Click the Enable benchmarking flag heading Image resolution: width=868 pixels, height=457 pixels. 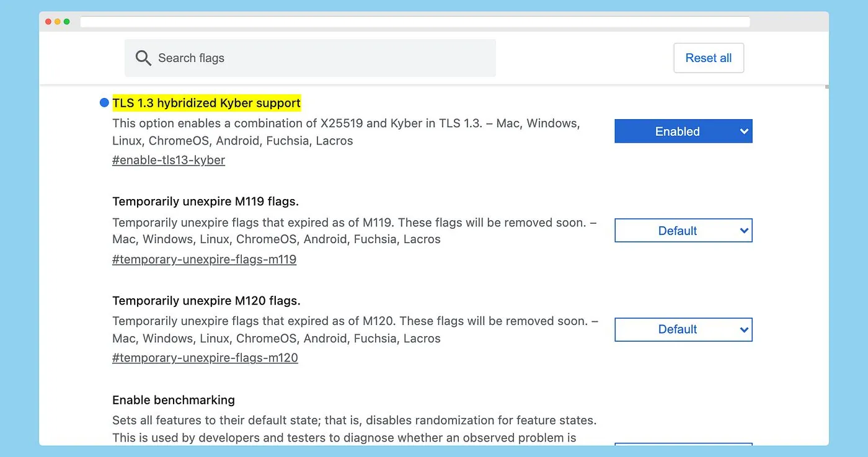[173, 400]
